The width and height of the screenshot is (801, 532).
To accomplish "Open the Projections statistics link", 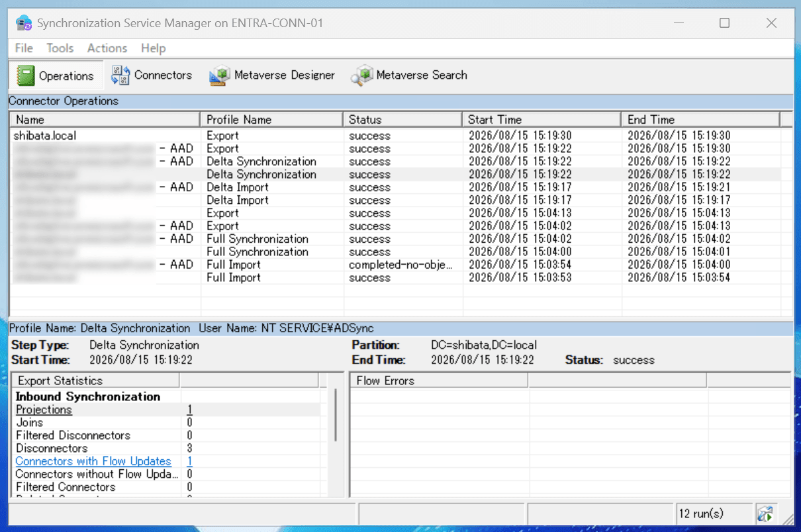I will 44,410.
